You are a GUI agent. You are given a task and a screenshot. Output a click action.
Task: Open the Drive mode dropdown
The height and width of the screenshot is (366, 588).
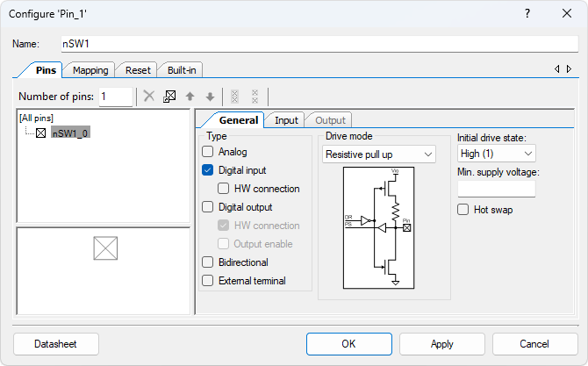(379, 154)
